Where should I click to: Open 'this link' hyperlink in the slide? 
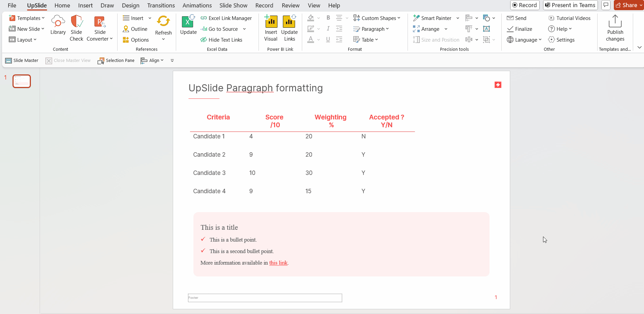pos(278,263)
